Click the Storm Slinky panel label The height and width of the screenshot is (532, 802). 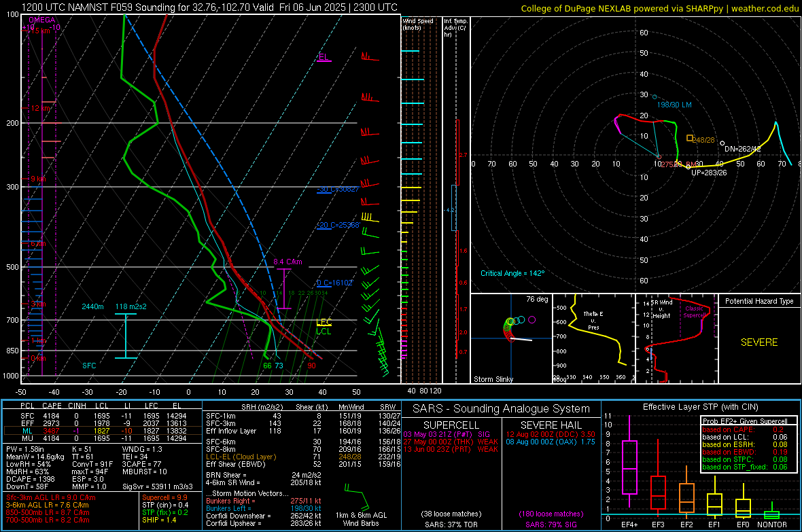(x=493, y=379)
